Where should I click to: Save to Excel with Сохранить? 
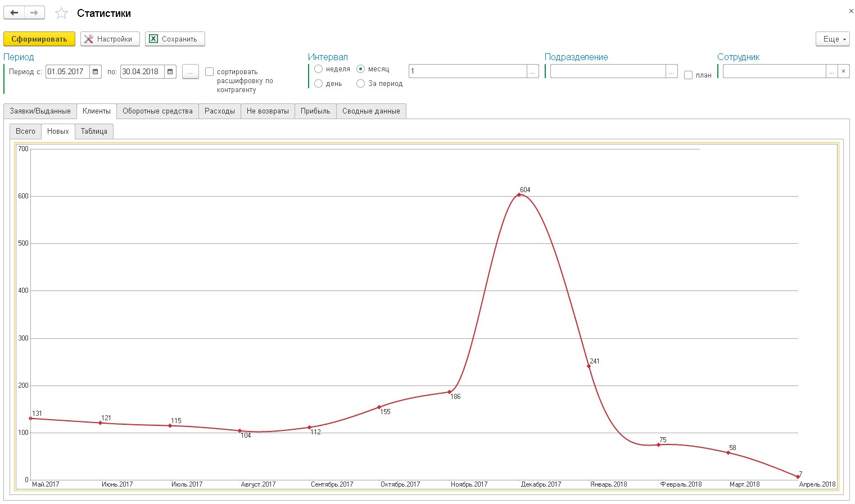[x=175, y=39]
